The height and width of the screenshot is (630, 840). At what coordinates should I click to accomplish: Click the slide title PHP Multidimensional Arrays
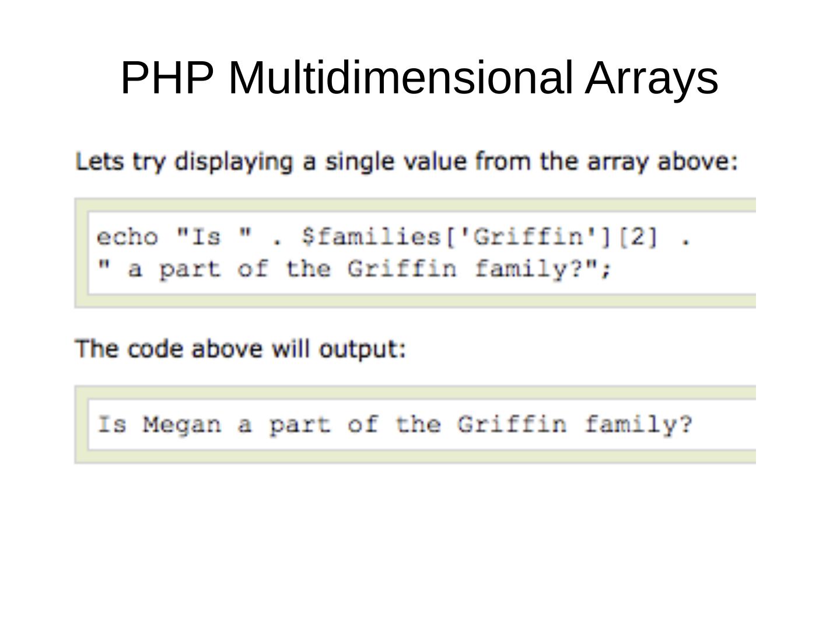click(x=419, y=78)
